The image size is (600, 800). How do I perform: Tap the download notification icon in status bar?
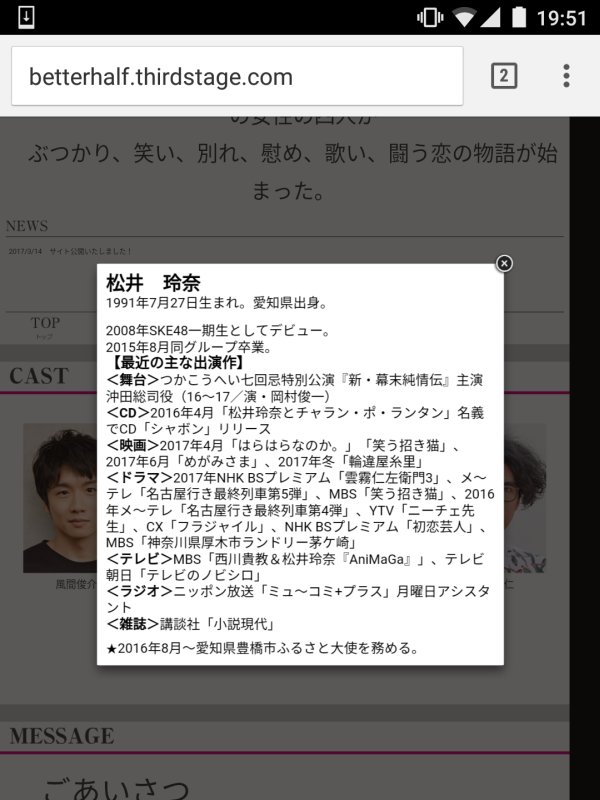pyautogui.click(x=26, y=17)
